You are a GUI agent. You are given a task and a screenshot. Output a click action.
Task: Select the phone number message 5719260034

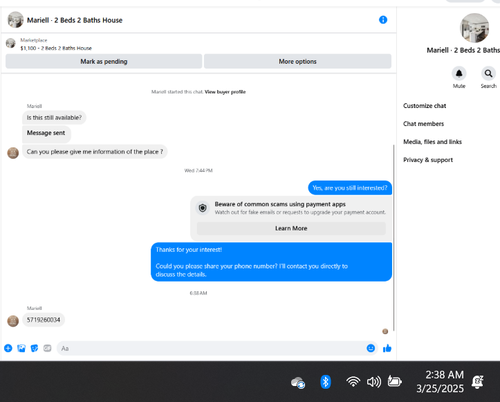(x=44, y=320)
